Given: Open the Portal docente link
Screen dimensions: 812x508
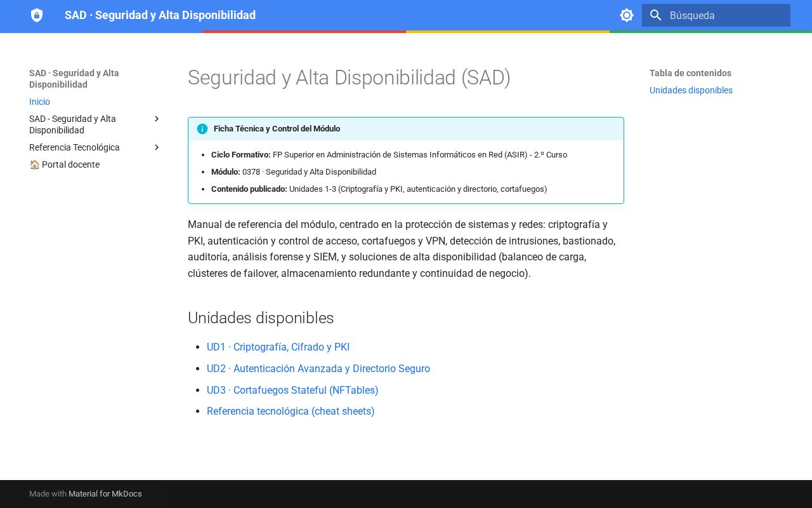Looking at the screenshot, I should pos(64,164).
